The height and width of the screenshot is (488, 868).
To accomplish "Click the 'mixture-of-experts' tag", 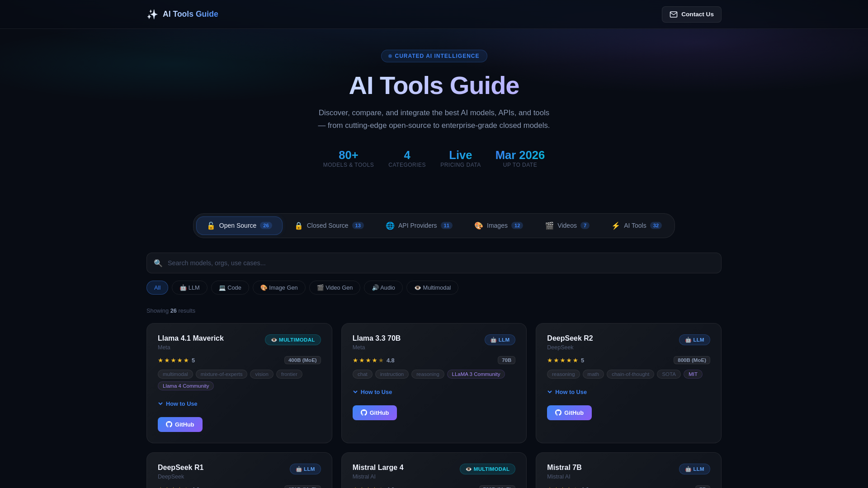I will tap(222, 374).
